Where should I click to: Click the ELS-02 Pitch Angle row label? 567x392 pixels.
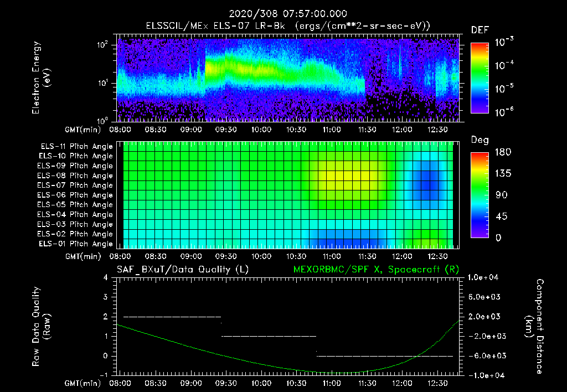coord(75,234)
